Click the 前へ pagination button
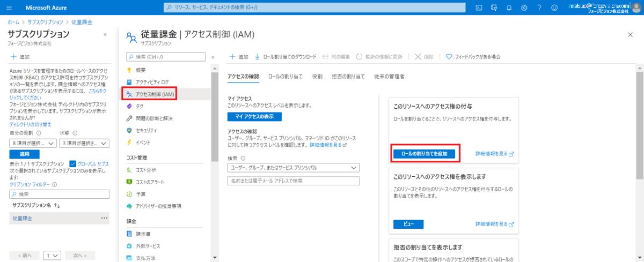Screen dimensions: 644x262 (25, 256)
